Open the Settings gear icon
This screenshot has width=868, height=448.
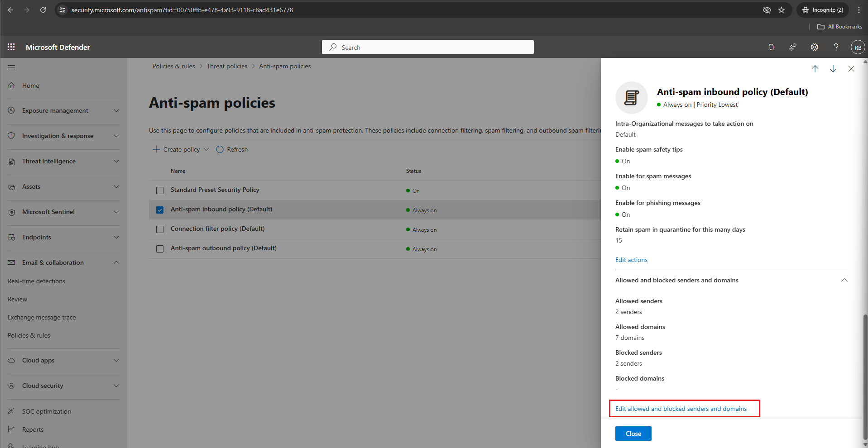[815, 47]
